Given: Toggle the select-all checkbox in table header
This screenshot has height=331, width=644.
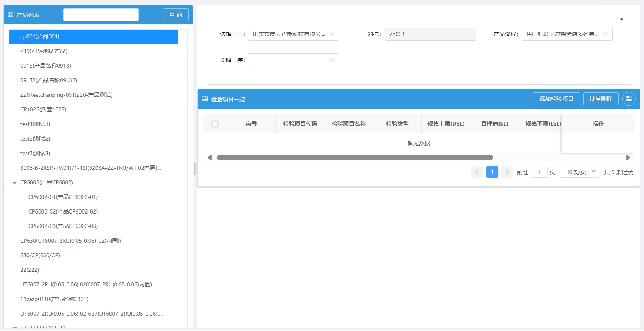Looking at the screenshot, I should point(215,124).
